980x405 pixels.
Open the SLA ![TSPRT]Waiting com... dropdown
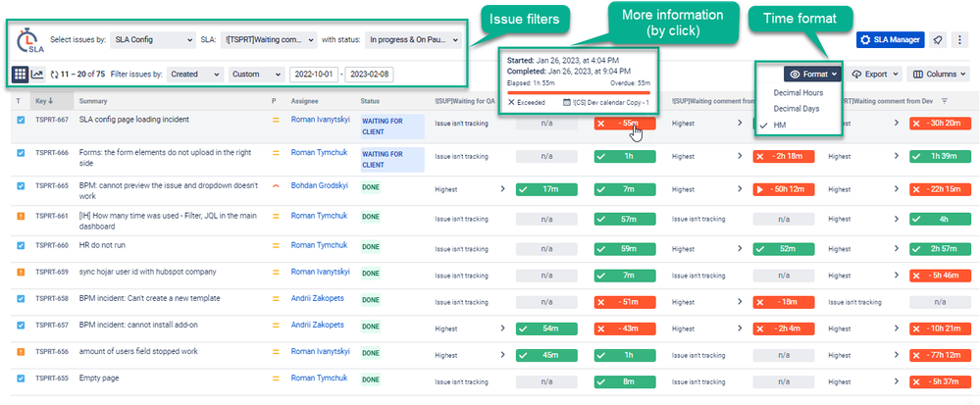click(x=269, y=40)
